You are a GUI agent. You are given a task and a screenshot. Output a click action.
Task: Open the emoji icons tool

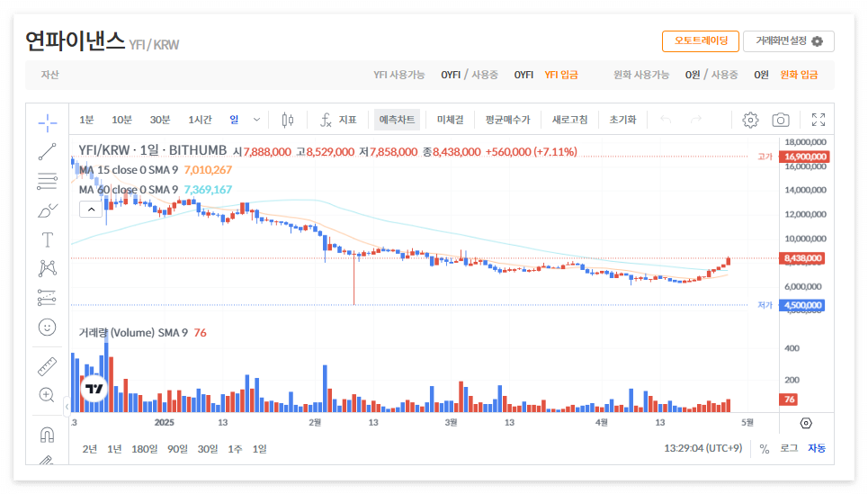(48, 328)
